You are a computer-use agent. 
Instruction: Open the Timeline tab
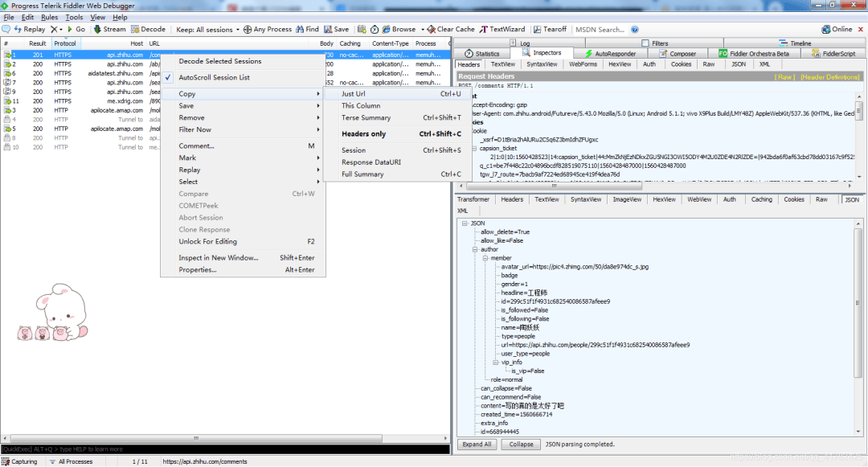pos(795,43)
